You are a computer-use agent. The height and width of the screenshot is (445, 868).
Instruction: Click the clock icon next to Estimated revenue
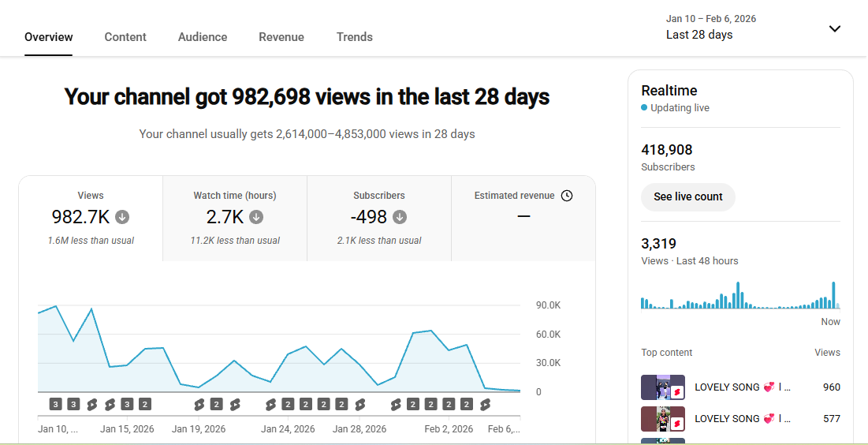point(566,196)
